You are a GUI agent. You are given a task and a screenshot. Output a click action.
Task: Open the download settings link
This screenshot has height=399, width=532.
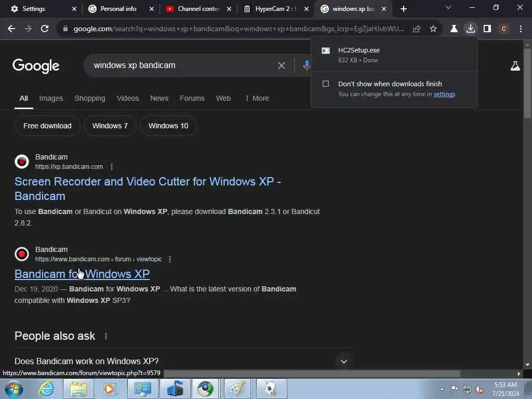(x=444, y=95)
